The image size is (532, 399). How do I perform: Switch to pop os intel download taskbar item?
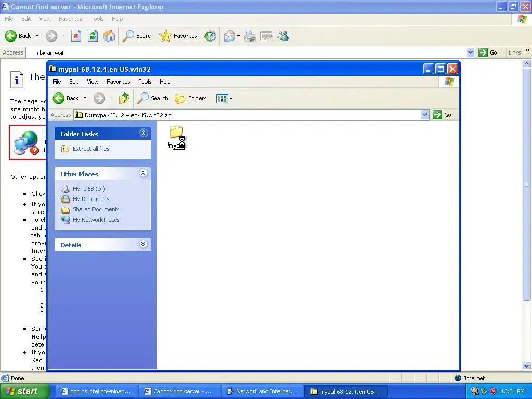pyautogui.click(x=96, y=391)
